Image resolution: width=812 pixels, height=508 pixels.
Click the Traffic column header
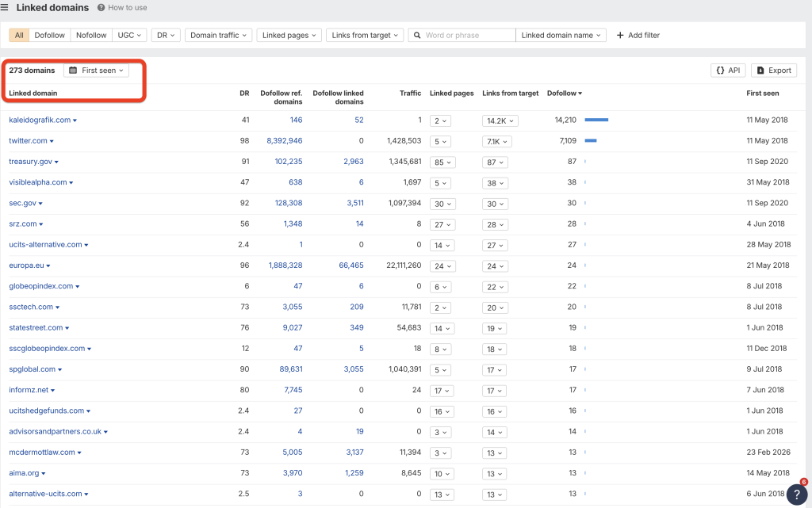point(410,93)
